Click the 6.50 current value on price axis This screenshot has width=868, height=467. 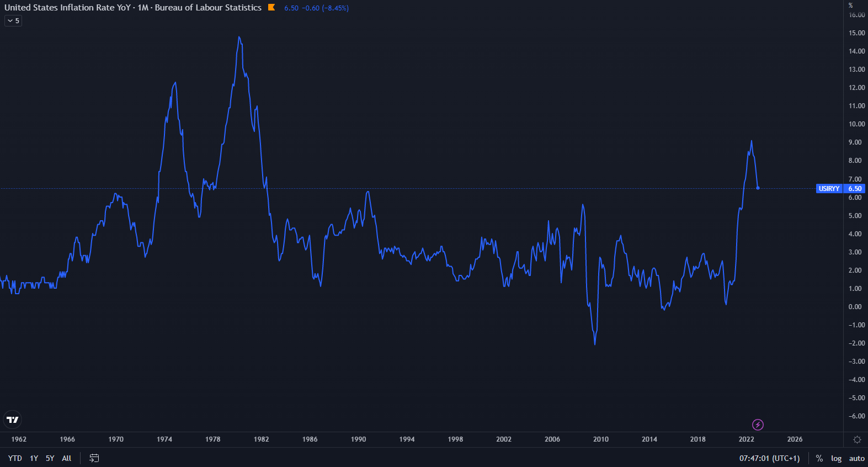click(x=855, y=189)
